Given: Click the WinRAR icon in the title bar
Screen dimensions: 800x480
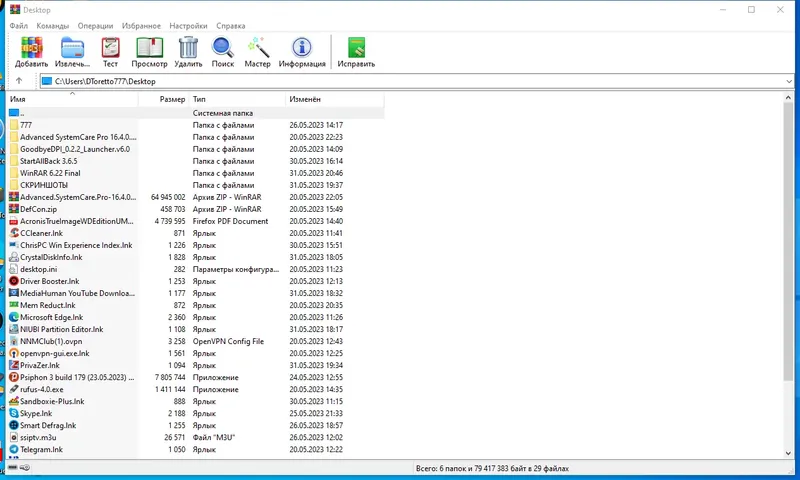Looking at the screenshot, I should pos(15,10).
